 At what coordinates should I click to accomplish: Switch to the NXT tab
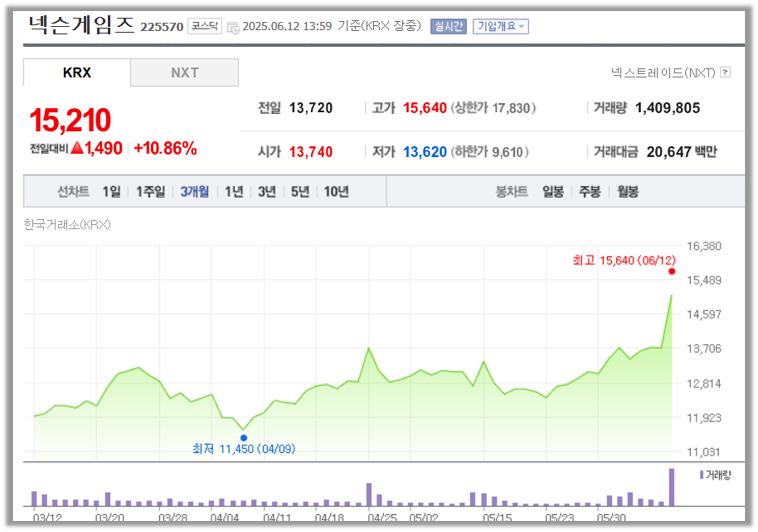tap(185, 73)
